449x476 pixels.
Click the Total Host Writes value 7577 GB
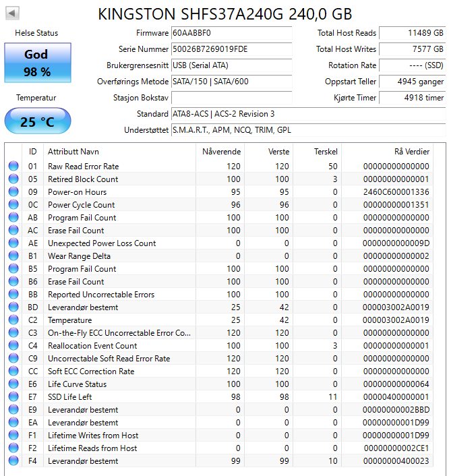[413, 49]
